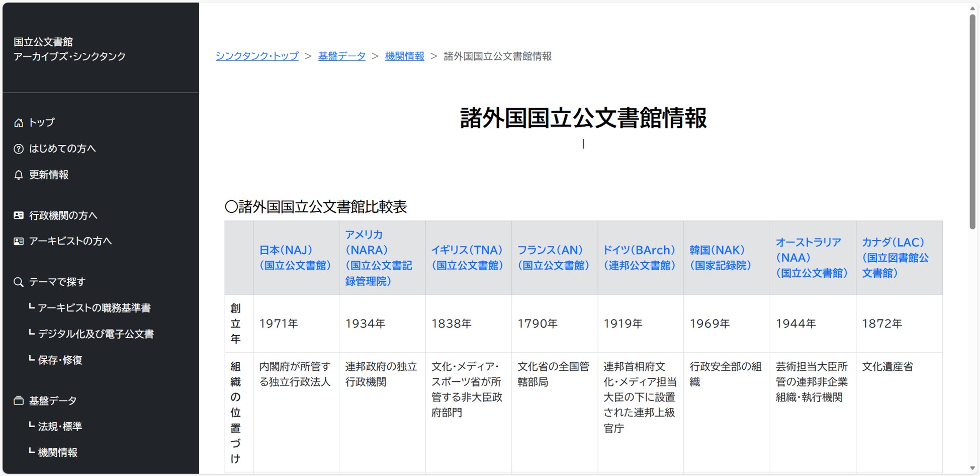
Task: Click the 国立公文書館 アーカイブズ・シンクタンク site title
Action: click(x=69, y=49)
